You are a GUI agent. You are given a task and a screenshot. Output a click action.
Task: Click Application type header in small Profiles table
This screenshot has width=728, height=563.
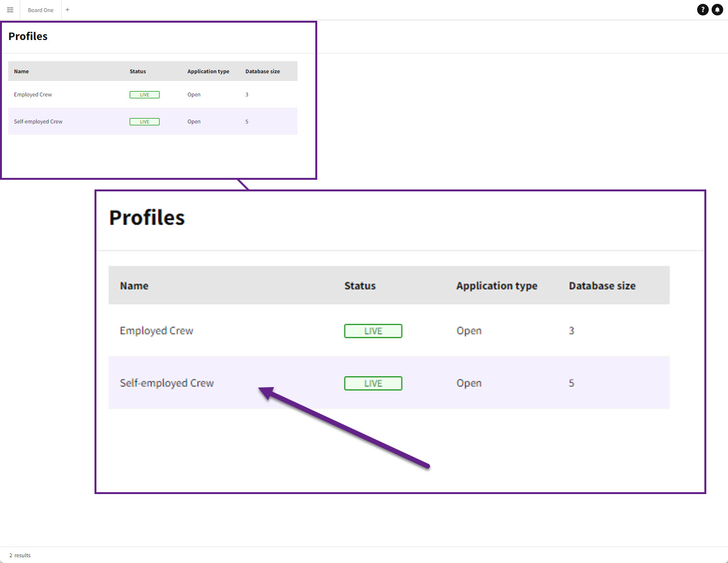(208, 71)
